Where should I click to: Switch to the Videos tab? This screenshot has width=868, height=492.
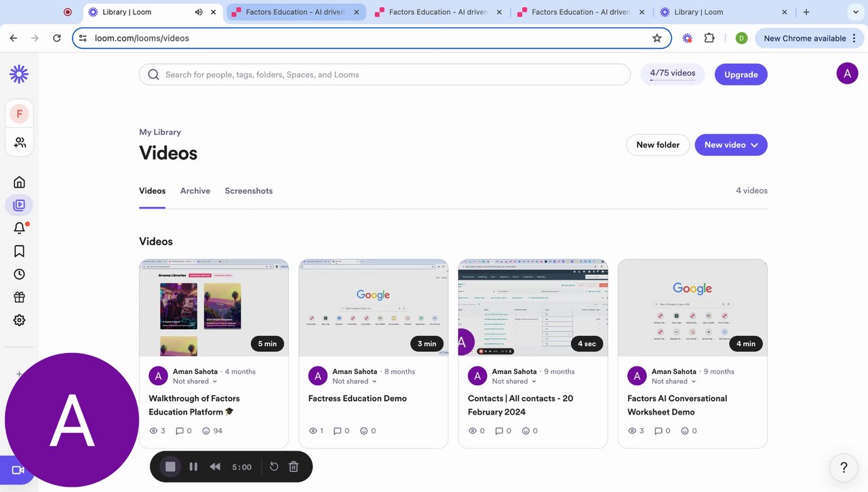click(152, 191)
